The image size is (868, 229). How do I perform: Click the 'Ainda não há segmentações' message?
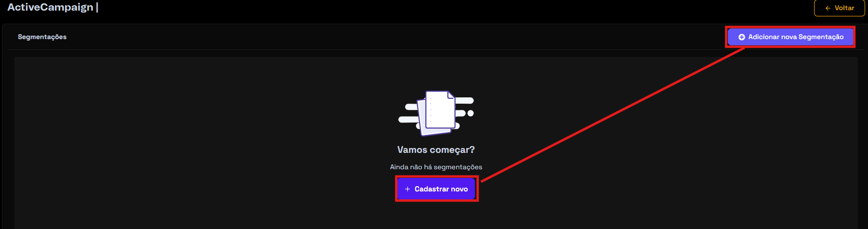(x=436, y=167)
